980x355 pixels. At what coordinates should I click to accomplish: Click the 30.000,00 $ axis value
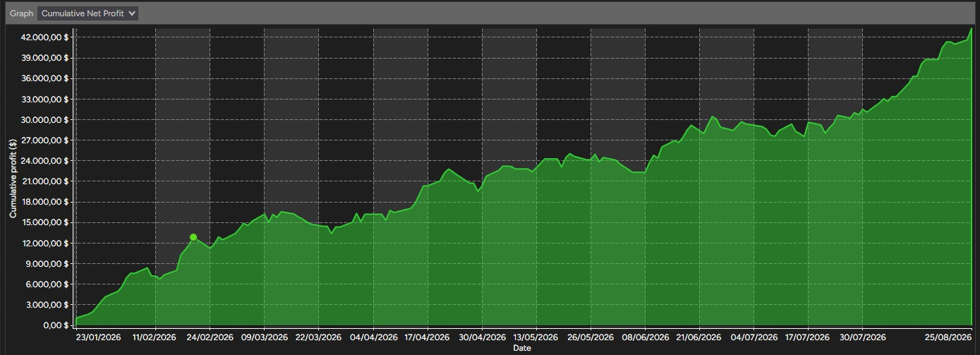[45, 120]
